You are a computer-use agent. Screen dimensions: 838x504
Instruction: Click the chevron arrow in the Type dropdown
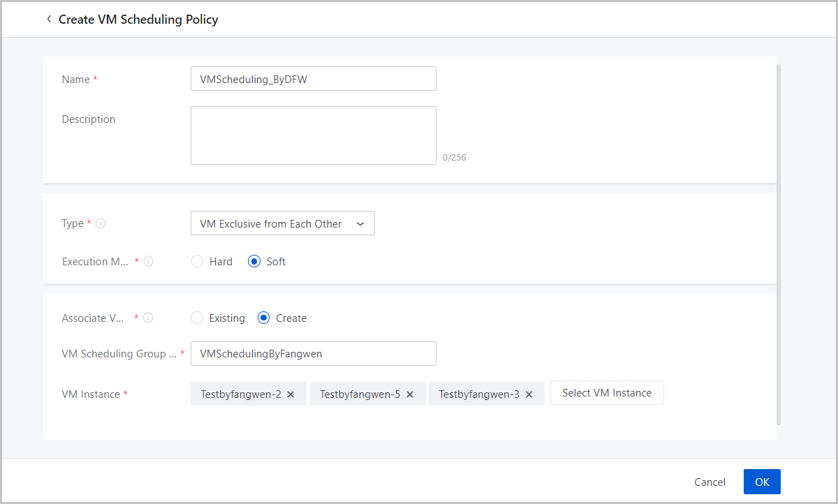point(360,224)
